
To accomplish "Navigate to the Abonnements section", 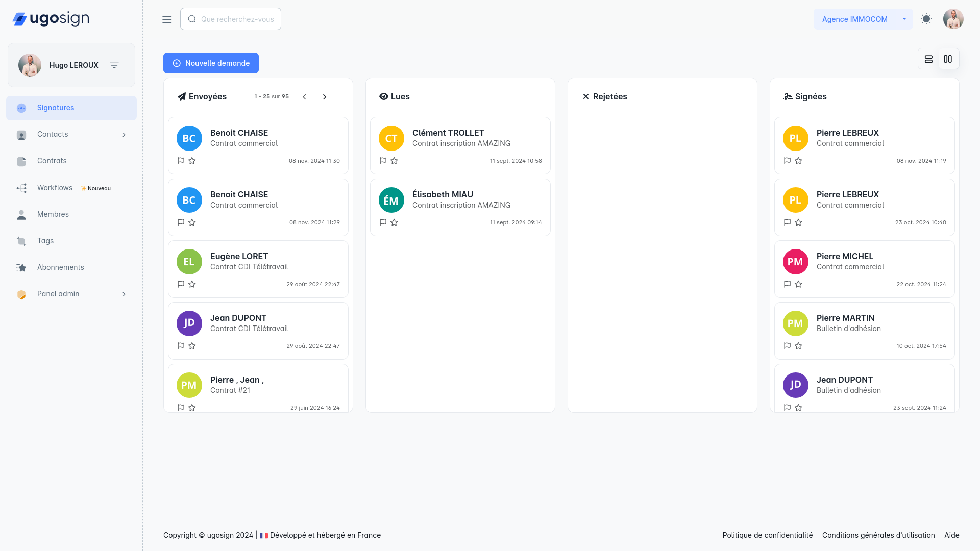I will tap(60, 267).
